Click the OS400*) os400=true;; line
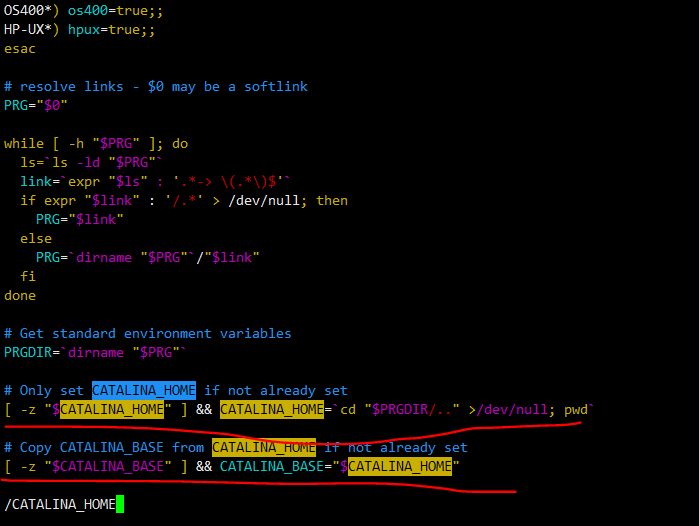699x526 pixels. click(83, 11)
